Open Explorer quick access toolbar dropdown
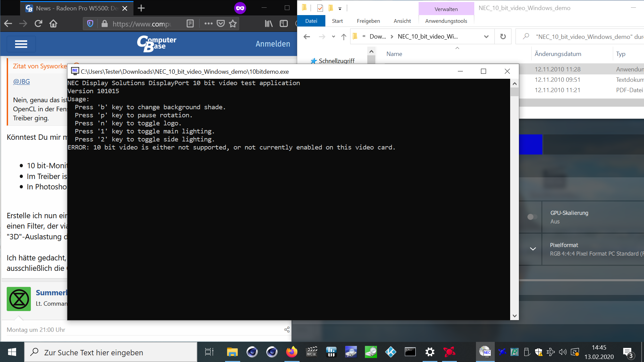Screen dimensions: 644x362 pyautogui.click(x=340, y=9)
